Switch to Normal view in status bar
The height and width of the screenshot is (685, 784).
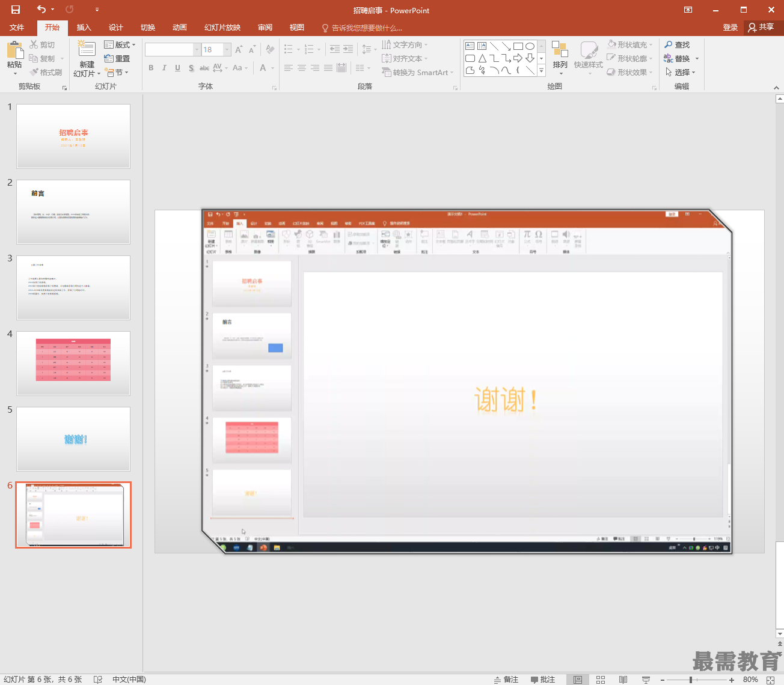click(578, 680)
